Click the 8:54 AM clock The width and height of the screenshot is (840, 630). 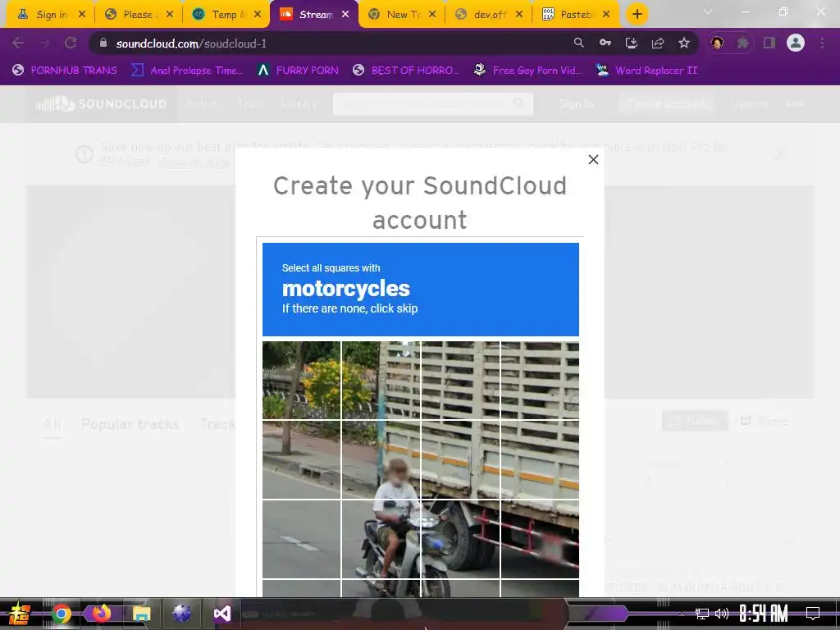[764, 614]
